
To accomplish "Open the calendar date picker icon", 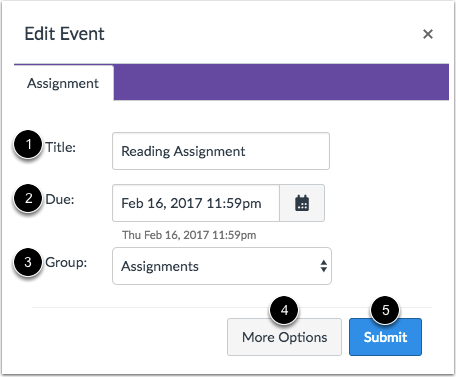I will click(x=302, y=203).
